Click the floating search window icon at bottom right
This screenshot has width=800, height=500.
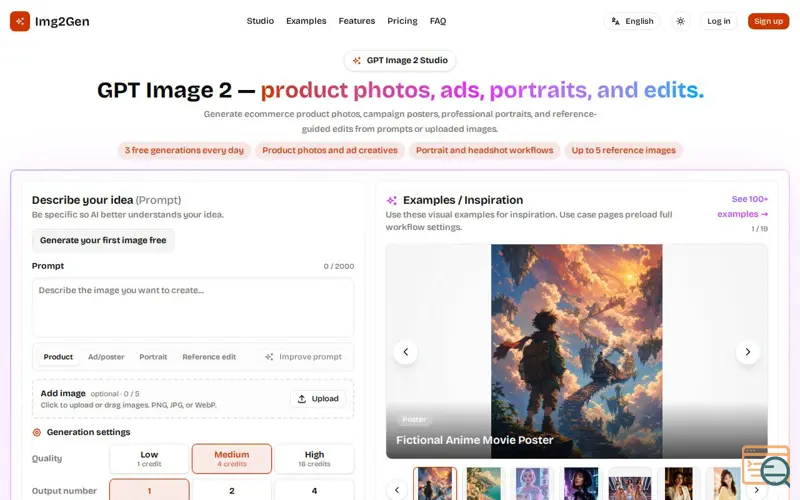tap(766, 466)
